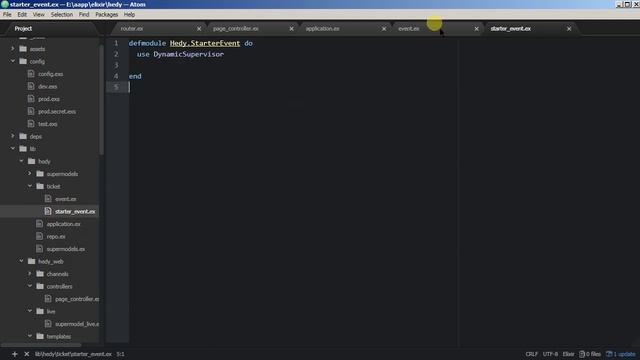The height and width of the screenshot is (360, 640).
Task: Click the X icon in status bar
Action: click(27, 354)
